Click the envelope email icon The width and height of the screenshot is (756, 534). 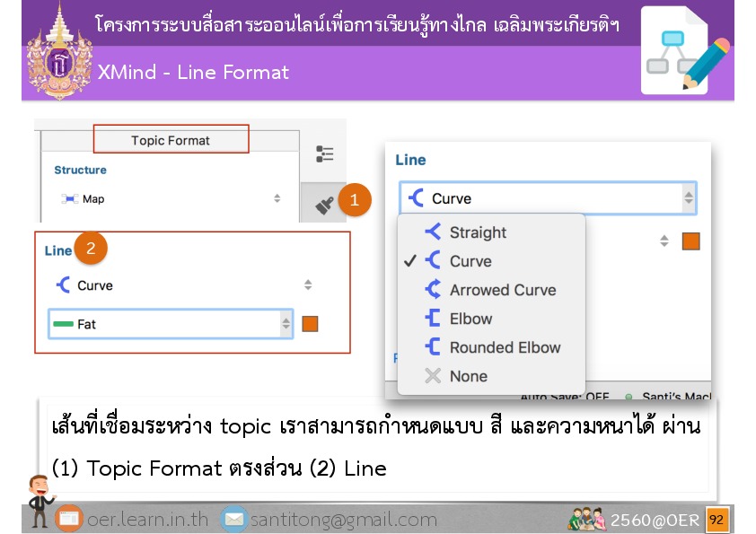pyautogui.click(x=233, y=519)
